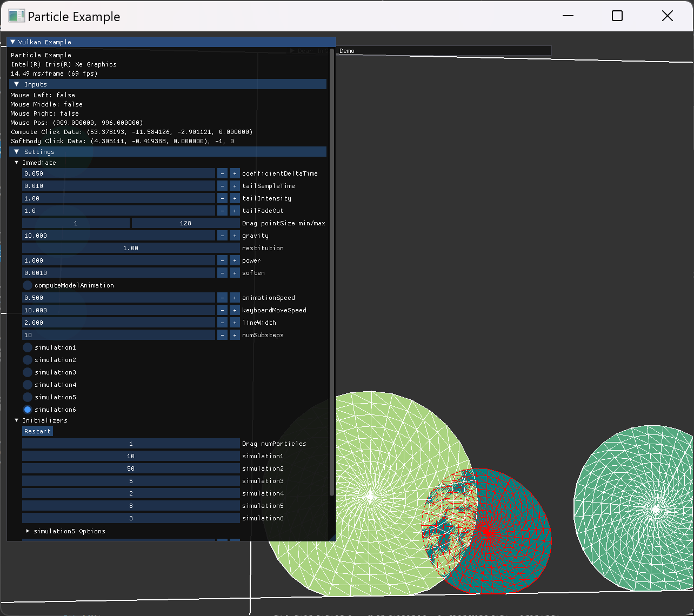
Task: Increase coefficientDeltaTime with plus button
Action: tap(235, 173)
